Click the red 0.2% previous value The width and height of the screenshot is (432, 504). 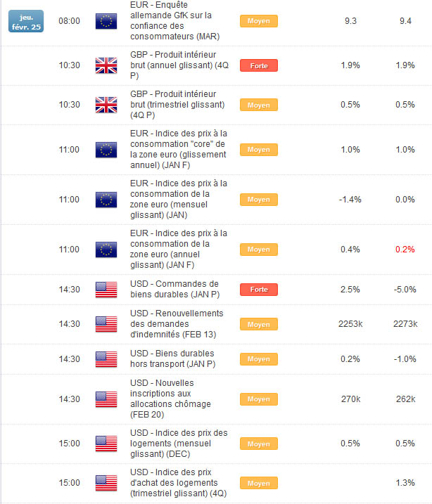click(x=405, y=250)
